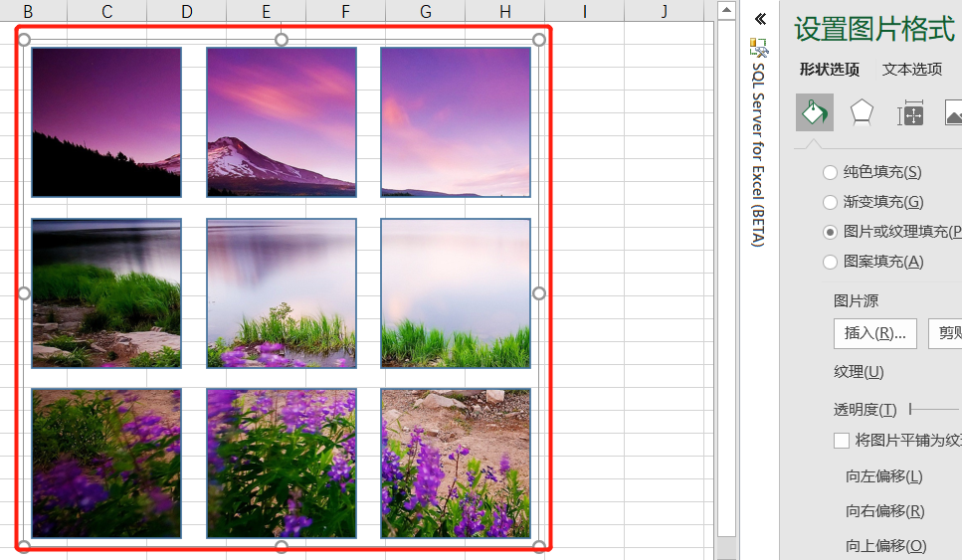The image size is (962, 560).
Task: Click the misty lake reflection center tile
Action: pos(281,293)
